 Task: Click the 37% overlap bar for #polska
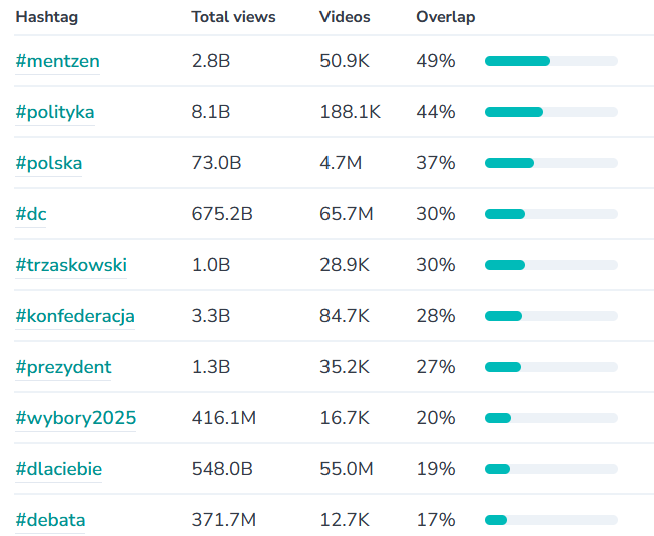[551, 163]
